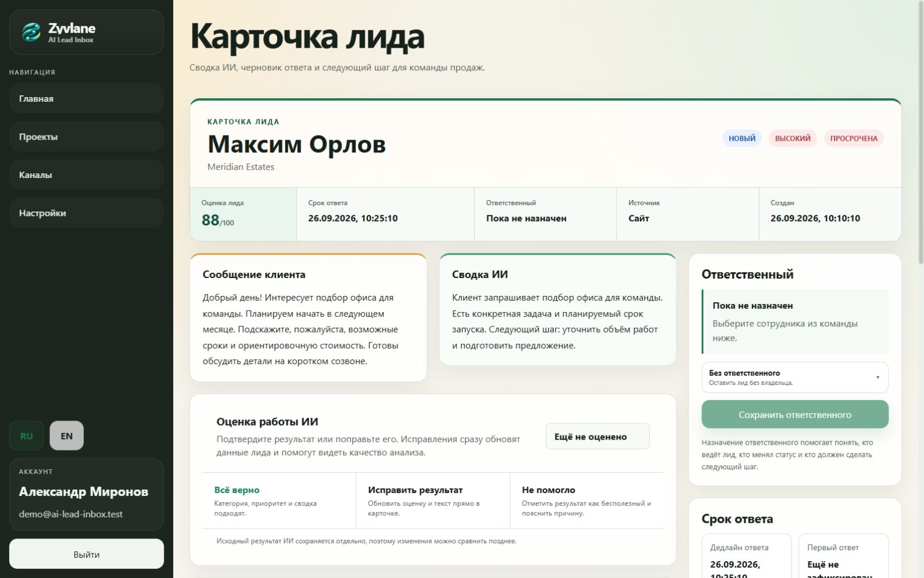Open Настройки from the sidebar

[x=87, y=213]
